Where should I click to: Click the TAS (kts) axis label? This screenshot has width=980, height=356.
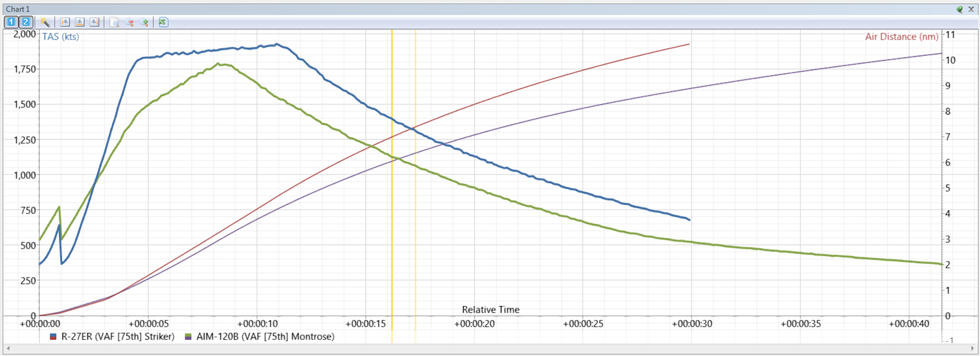point(61,37)
